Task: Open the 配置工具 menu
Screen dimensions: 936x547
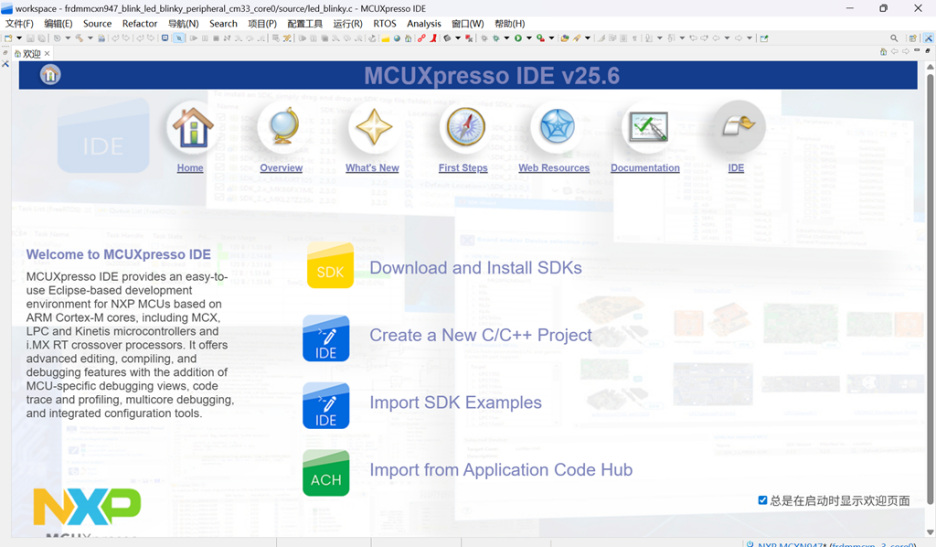Action: pos(304,23)
